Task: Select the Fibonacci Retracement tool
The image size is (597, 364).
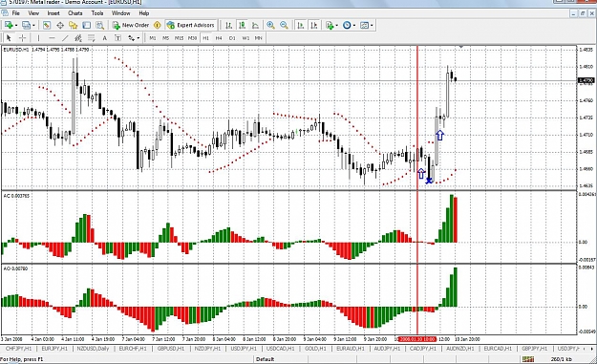Action: [x=92, y=37]
